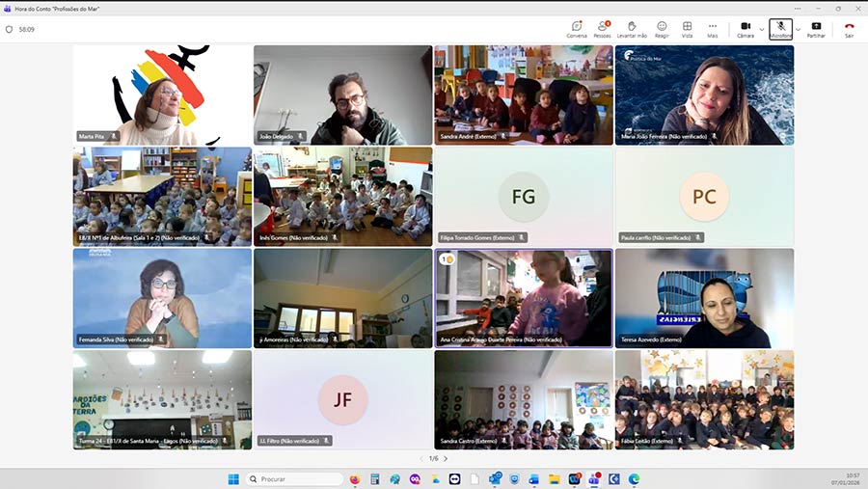This screenshot has height=489, width=868.
Task: Select Teresa Azevedo's video tile
Action: (x=704, y=298)
